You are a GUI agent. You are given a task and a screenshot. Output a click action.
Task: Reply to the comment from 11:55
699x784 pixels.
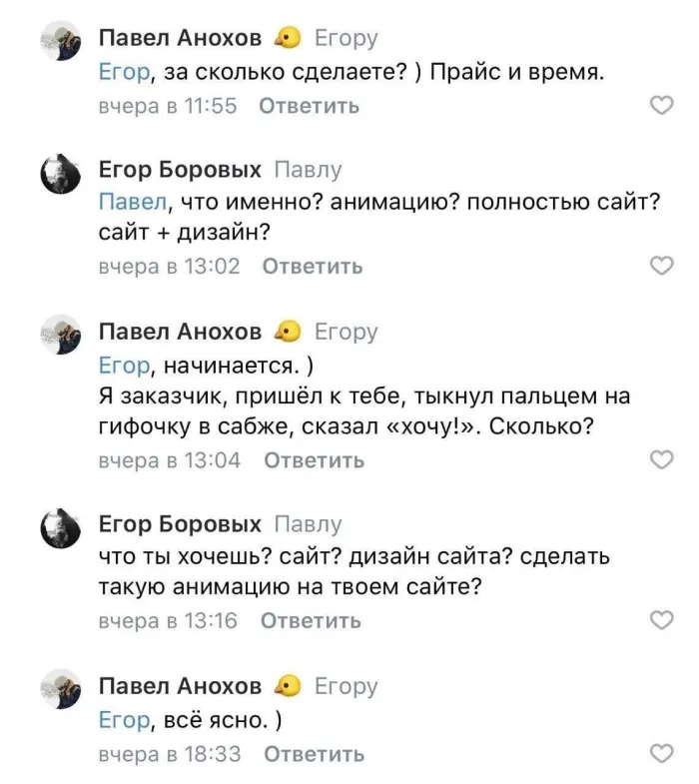309,106
